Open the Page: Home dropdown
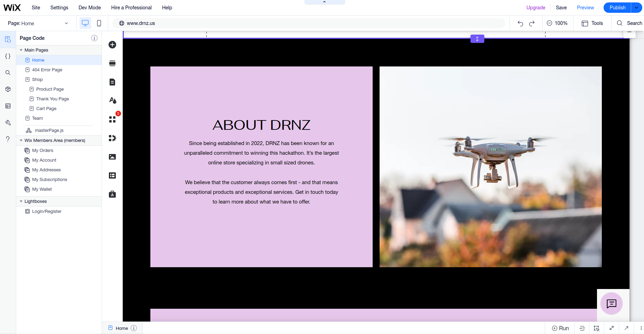This screenshot has height=334, width=644. (38, 23)
